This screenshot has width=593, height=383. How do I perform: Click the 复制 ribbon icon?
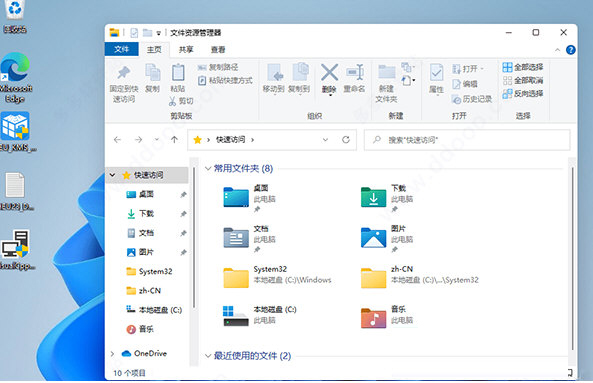coord(153,78)
